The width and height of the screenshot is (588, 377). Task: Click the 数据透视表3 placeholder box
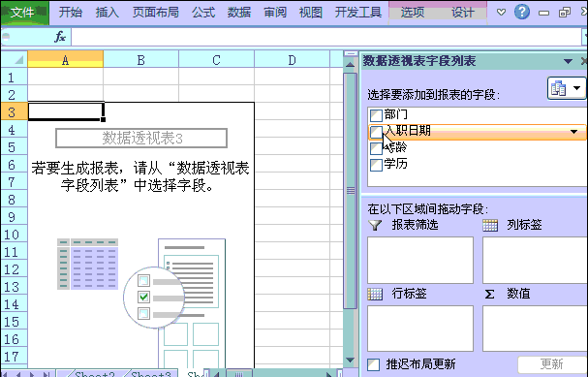[141, 138]
